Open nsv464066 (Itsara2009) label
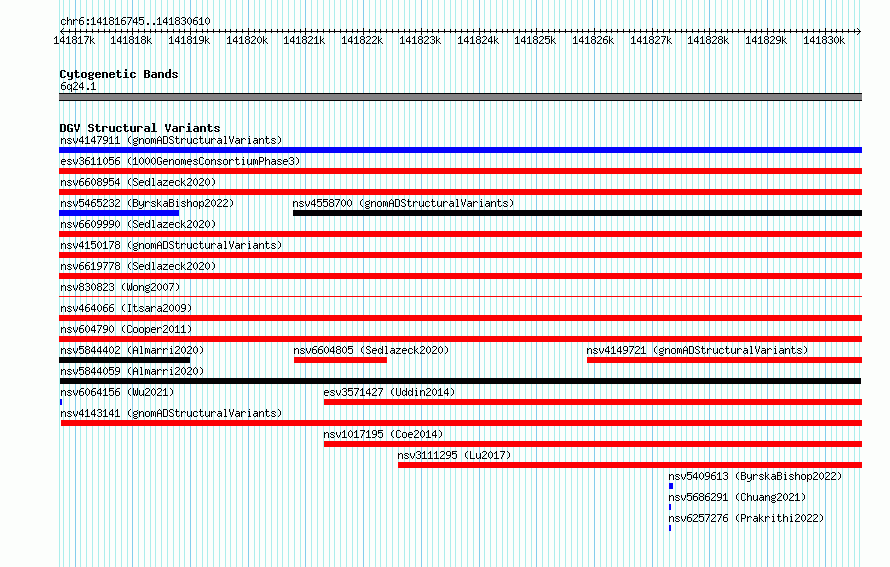 point(126,308)
